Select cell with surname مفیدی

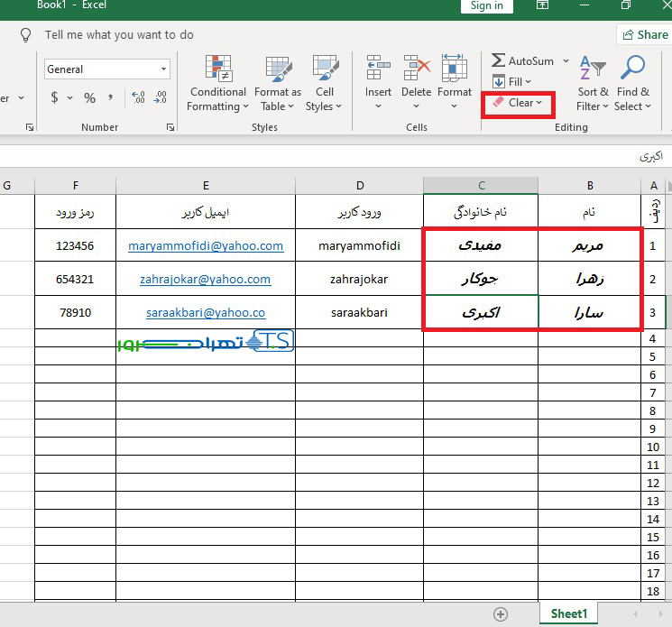tap(481, 245)
